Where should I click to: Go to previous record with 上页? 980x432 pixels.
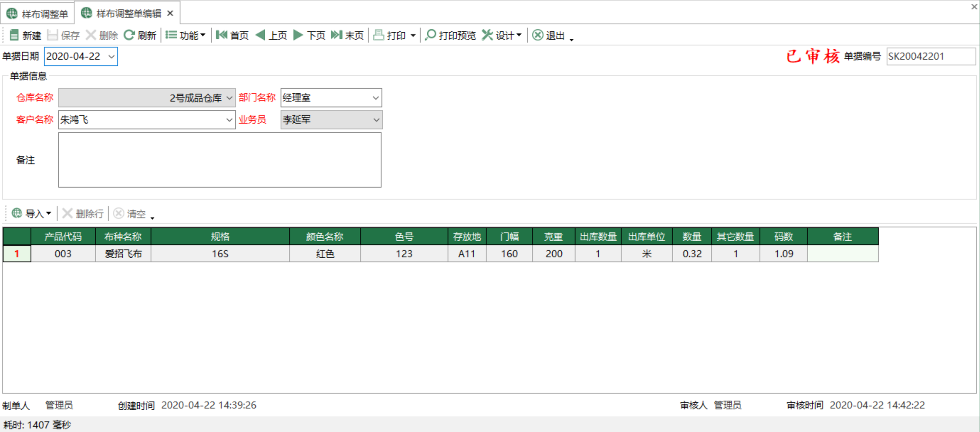271,36
